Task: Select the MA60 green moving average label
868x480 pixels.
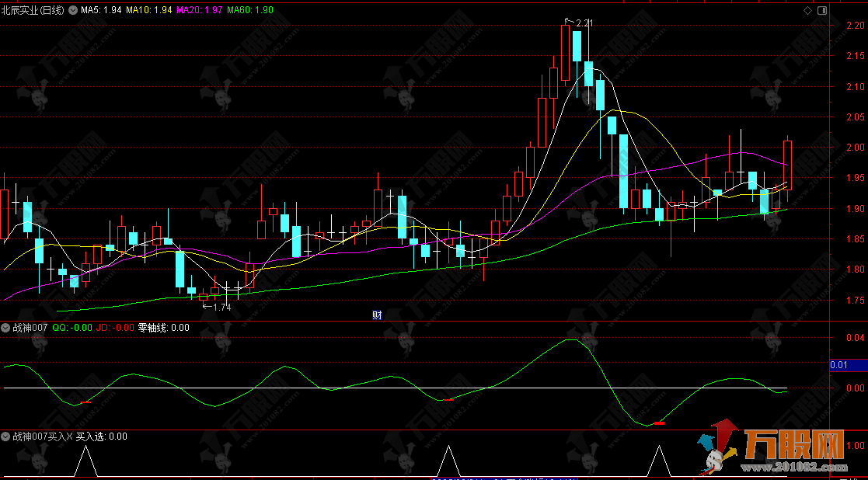Action: (249, 10)
